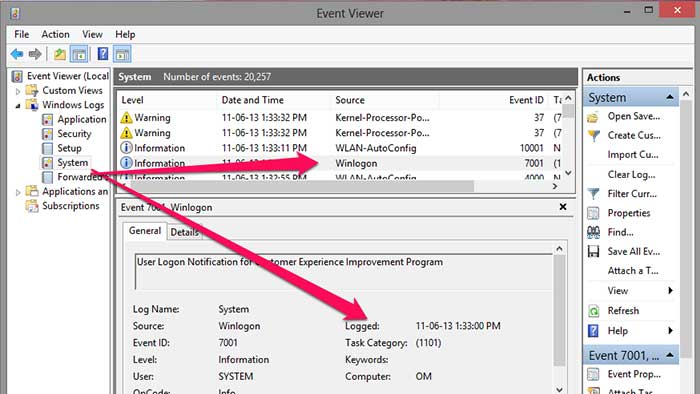The width and height of the screenshot is (700, 394).
Task: Select the Forwarded Events tree item
Action: point(75,177)
